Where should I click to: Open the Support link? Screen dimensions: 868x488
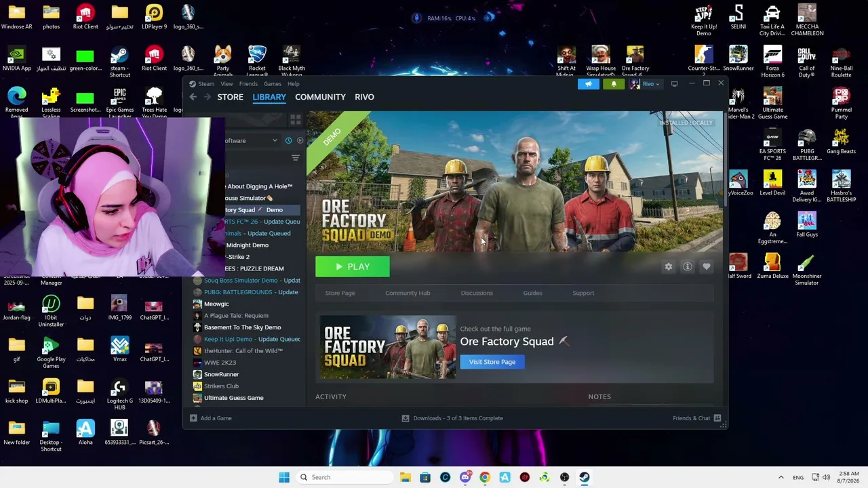[583, 293]
